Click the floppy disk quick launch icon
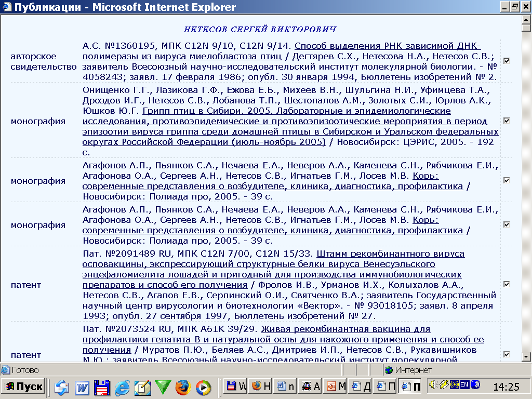Screen dimensions: 532x399 102,387
